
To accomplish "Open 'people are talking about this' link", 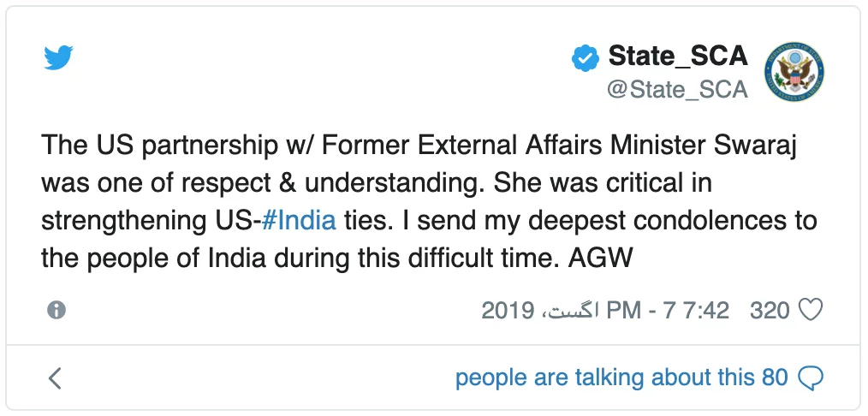I will click(605, 377).
